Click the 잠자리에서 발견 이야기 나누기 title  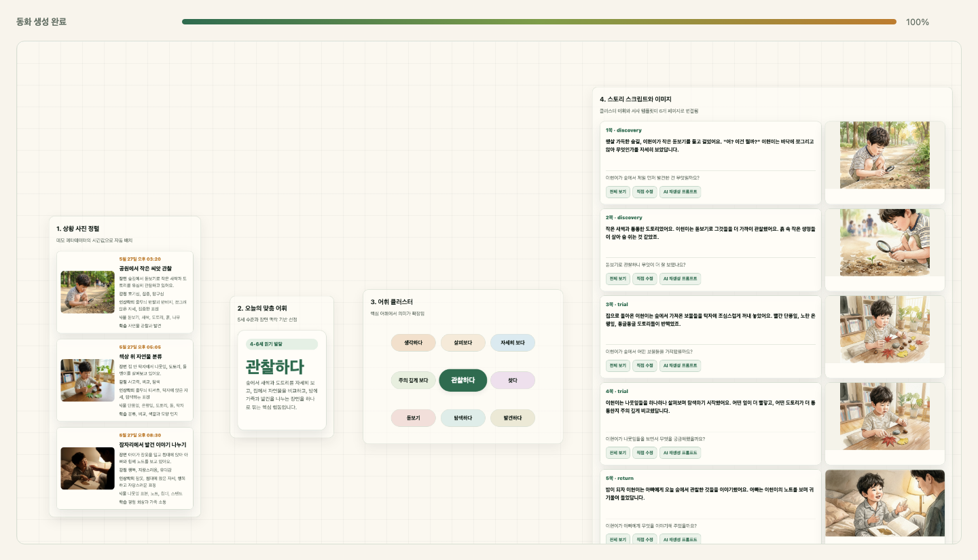153,445
